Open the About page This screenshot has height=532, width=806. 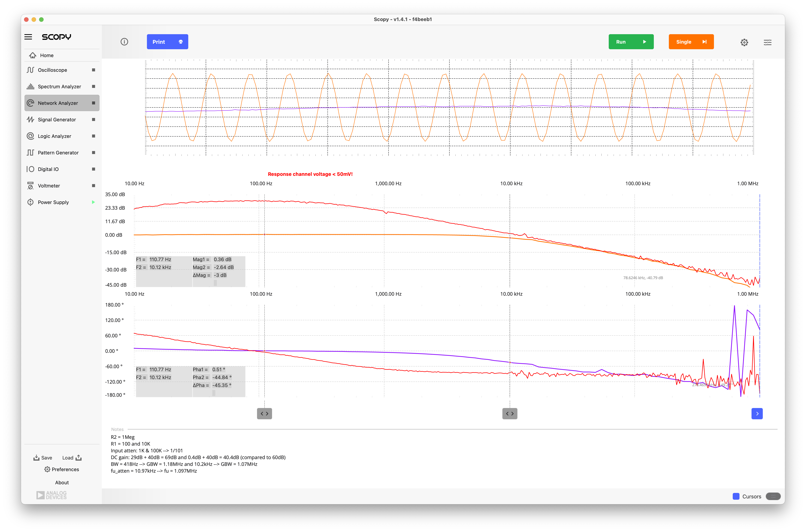point(62,482)
